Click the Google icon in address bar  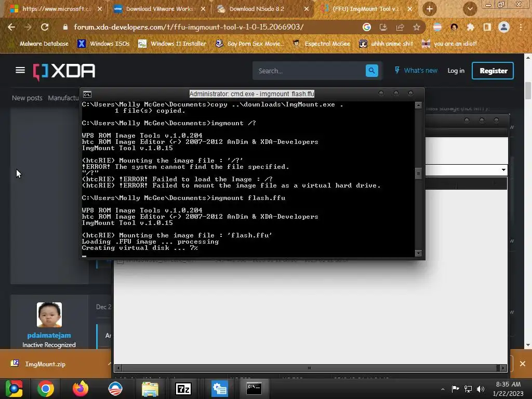tap(366, 27)
